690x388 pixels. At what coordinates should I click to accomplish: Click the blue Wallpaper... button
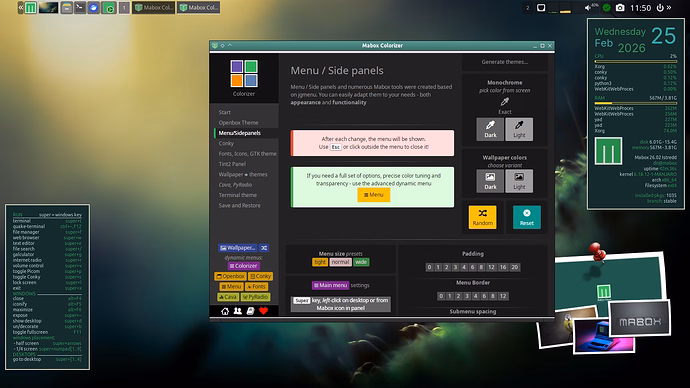[x=238, y=248]
